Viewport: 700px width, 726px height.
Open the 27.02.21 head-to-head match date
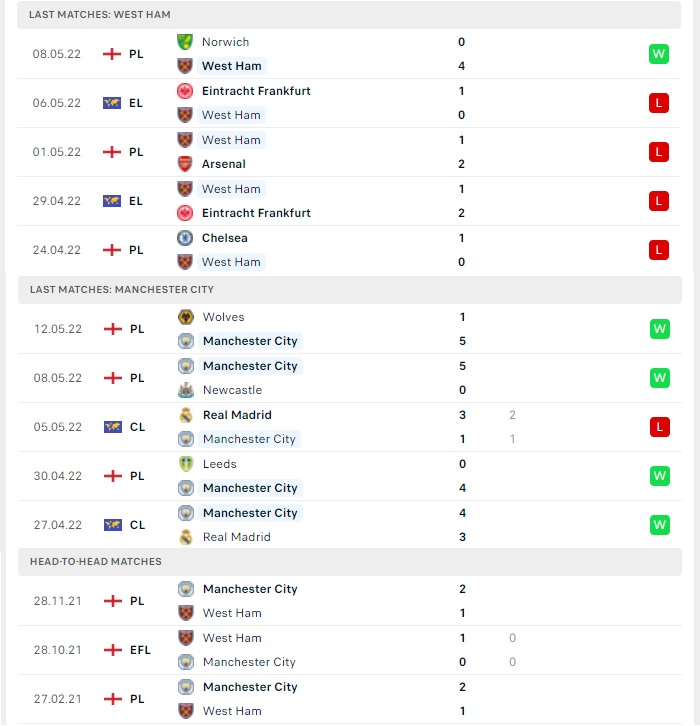pyautogui.click(x=57, y=699)
